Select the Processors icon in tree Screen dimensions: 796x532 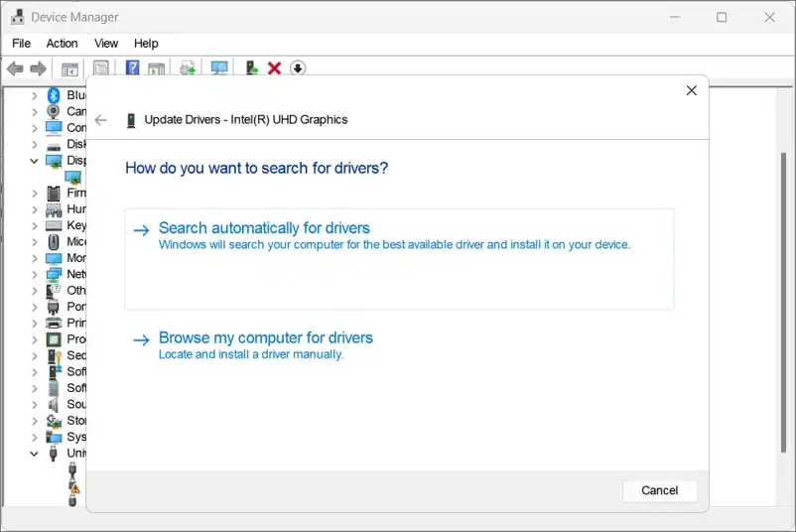pyautogui.click(x=54, y=339)
